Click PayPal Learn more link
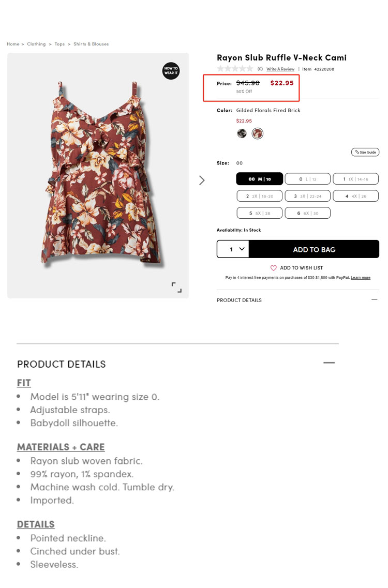388x588 pixels. pos(361,278)
